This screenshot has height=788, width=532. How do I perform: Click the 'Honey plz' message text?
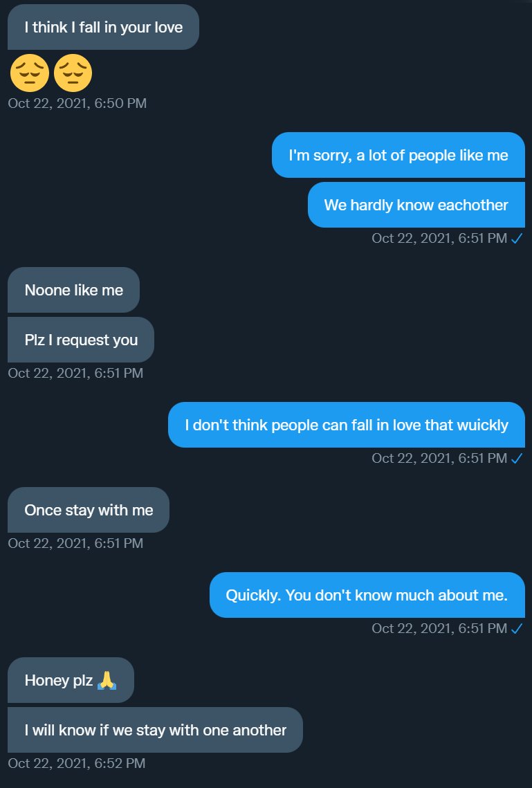(x=59, y=680)
